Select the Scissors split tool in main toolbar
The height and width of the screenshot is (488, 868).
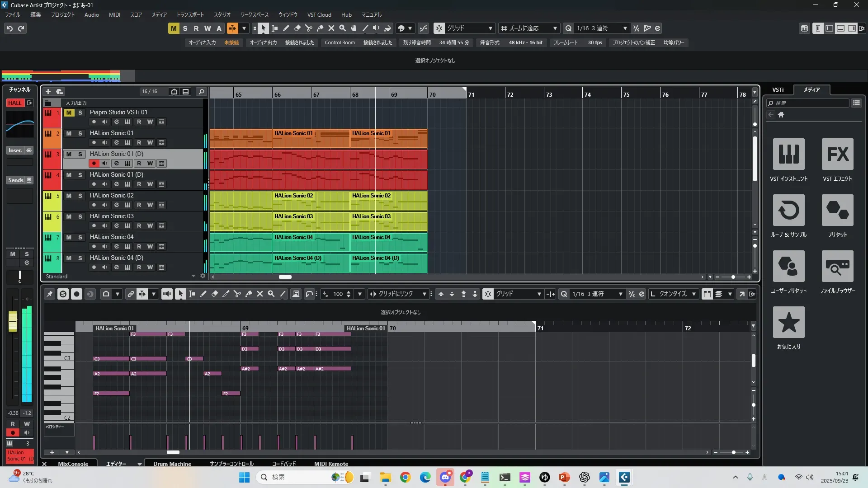point(309,28)
